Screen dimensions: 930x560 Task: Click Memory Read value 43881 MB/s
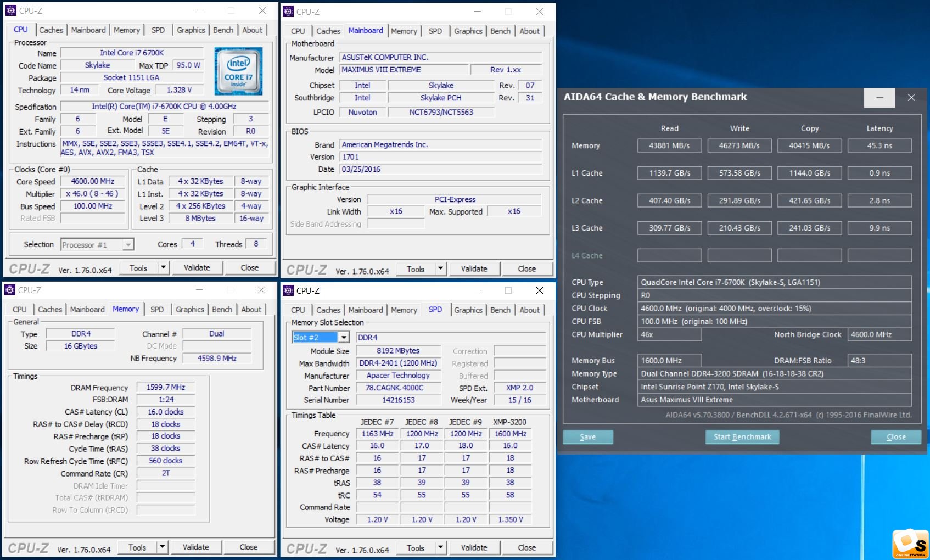[670, 145]
